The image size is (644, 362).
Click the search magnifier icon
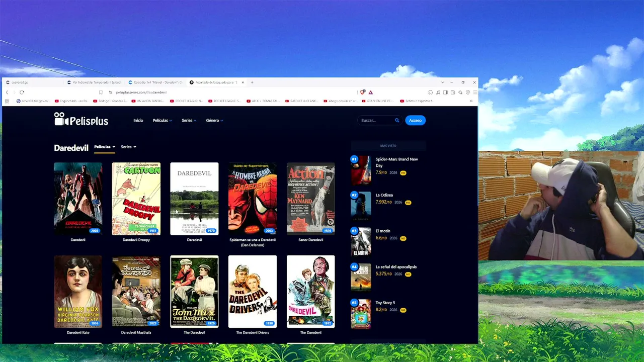(397, 120)
